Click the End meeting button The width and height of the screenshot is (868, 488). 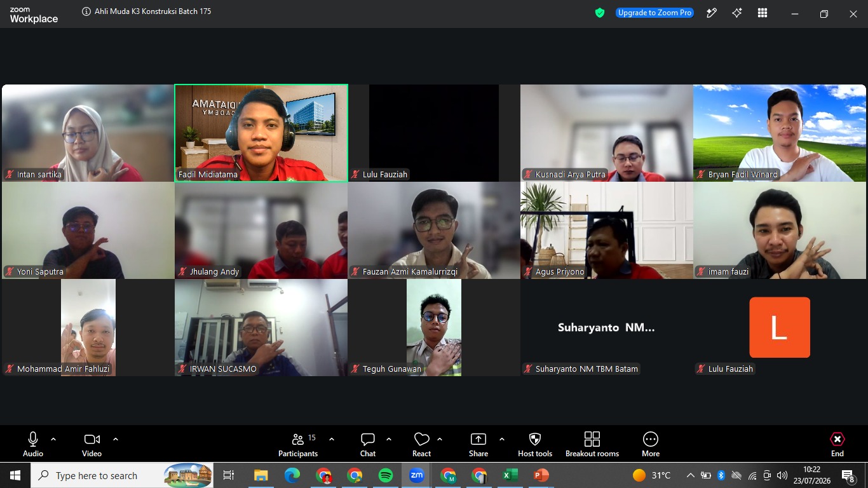pyautogui.click(x=837, y=444)
